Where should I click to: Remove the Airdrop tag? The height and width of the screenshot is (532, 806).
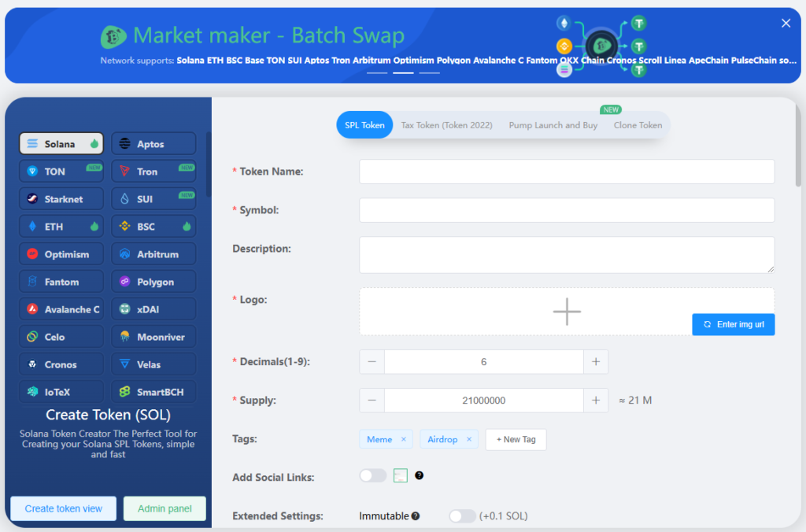coord(469,439)
